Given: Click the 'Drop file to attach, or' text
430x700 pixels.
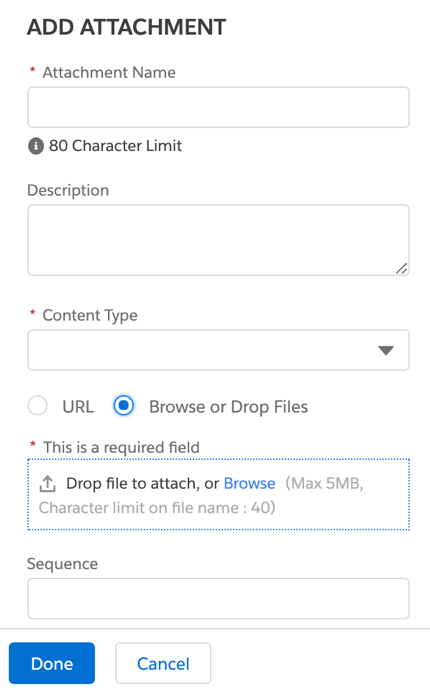Looking at the screenshot, I should pos(142,484).
